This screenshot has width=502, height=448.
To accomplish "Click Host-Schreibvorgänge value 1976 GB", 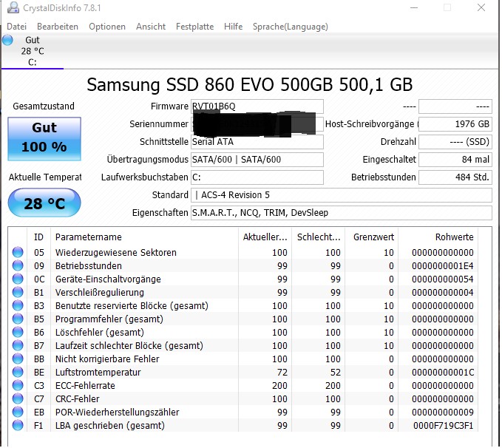I will pos(455,124).
